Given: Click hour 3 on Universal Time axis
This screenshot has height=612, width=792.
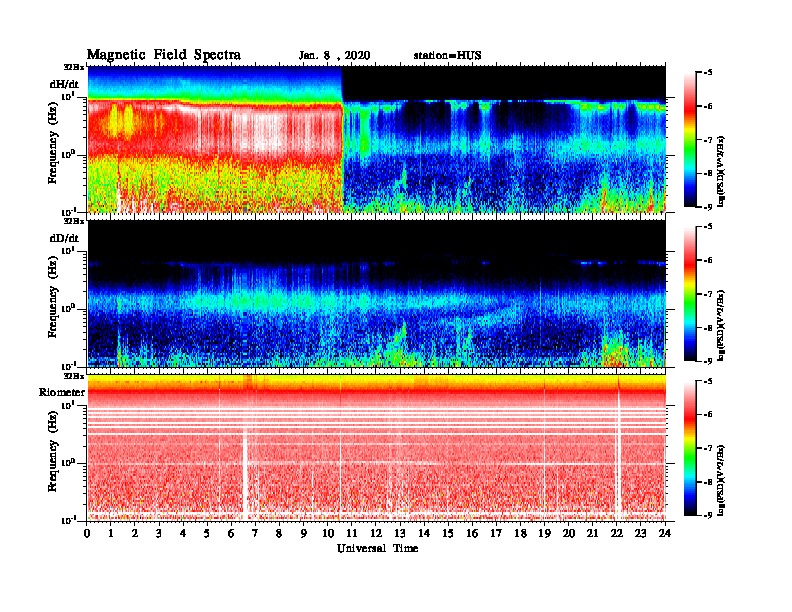Looking at the screenshot, I should pos(159,534).
